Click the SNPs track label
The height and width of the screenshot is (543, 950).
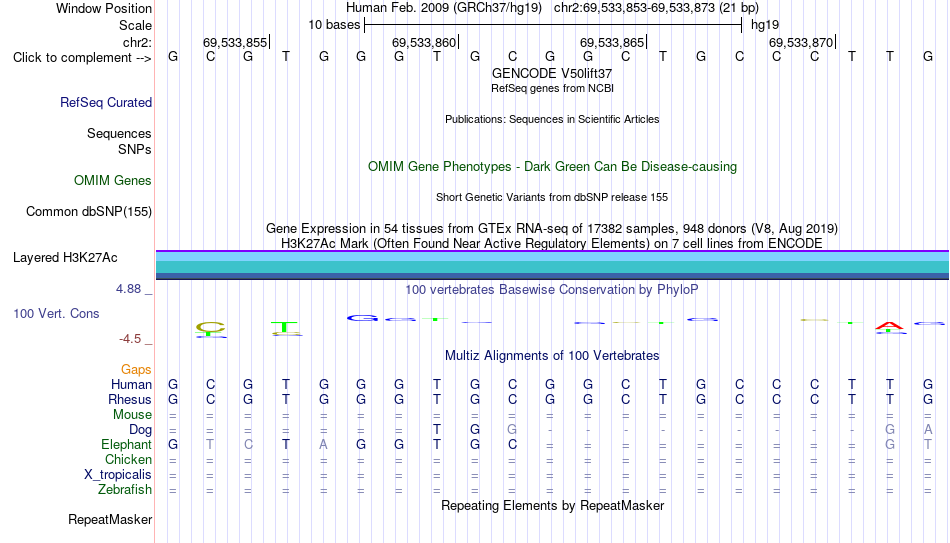pyautogui.click(x=135, y=149)
